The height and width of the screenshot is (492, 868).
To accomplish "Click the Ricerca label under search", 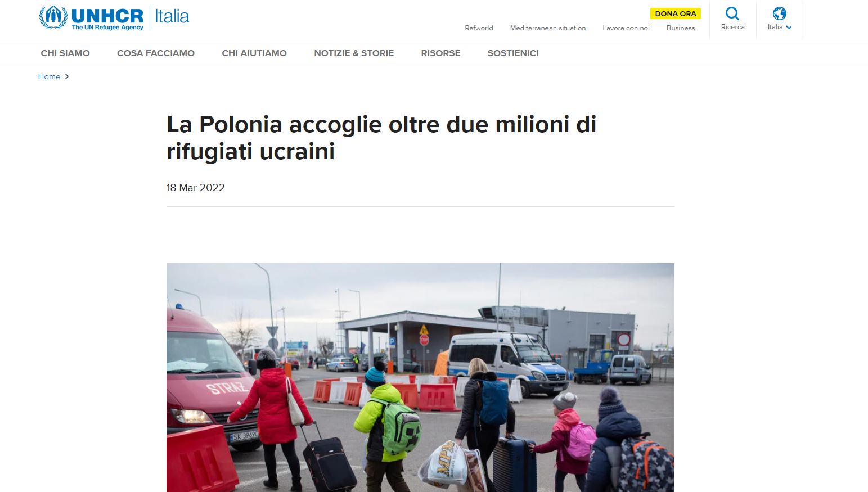I will coord(732,27).
